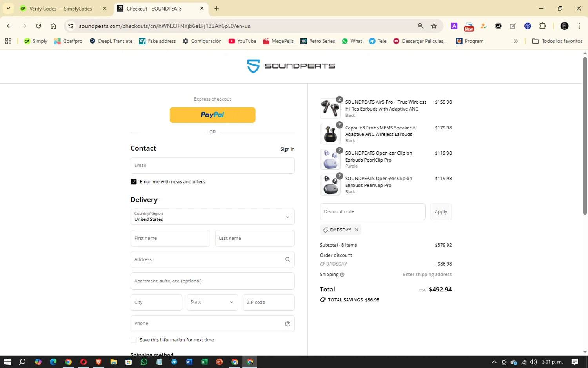Open Microsoft Word from the taskbar

click(x=189, y=362)
